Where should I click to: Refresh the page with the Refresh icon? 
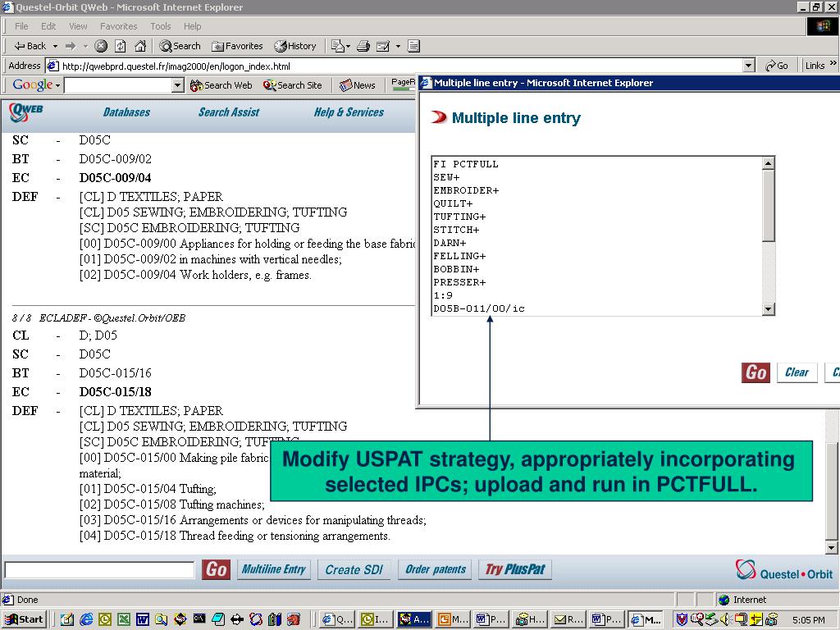click(x=121, y=46)
